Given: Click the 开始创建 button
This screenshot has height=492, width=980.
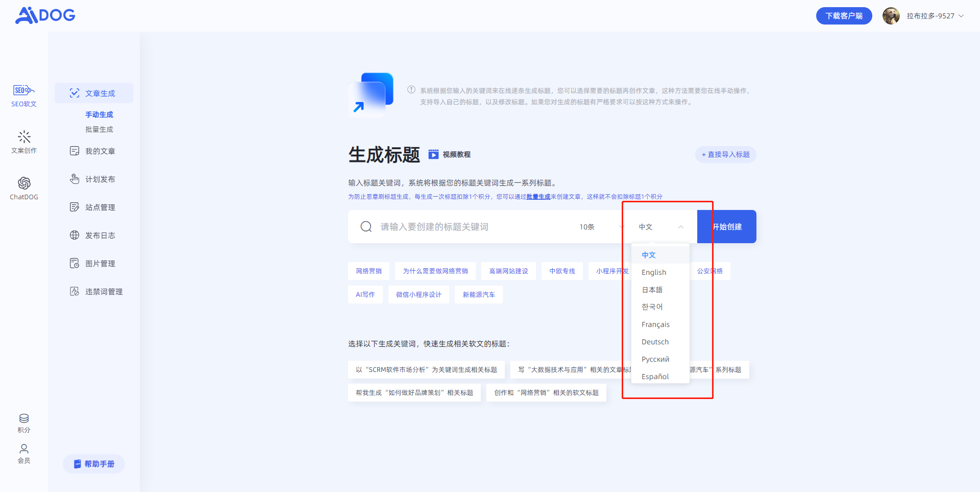Looking at the screenshot, I should click(727, 227).
